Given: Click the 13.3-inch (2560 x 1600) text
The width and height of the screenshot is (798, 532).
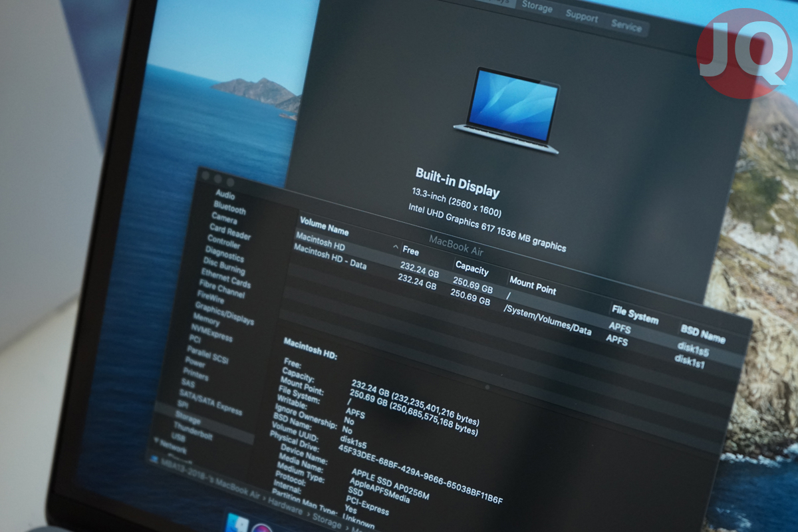Looking at the screenshot, I should [456, 203].
